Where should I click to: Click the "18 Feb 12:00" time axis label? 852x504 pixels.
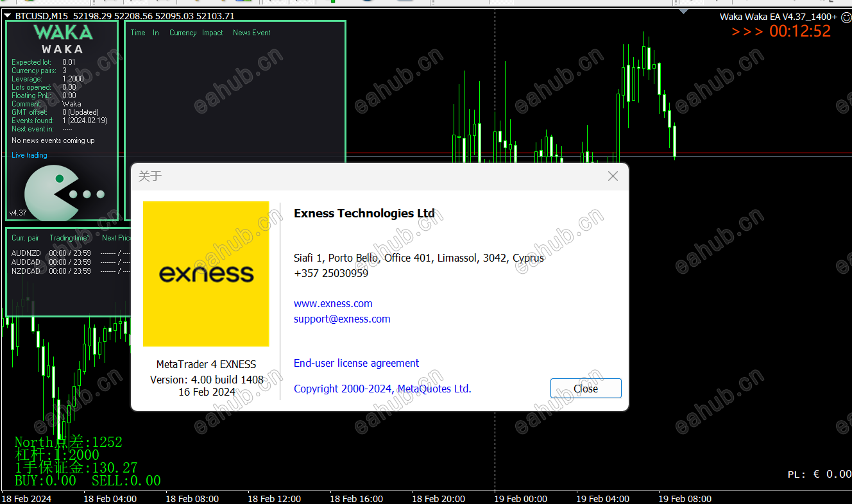[275, 499]
